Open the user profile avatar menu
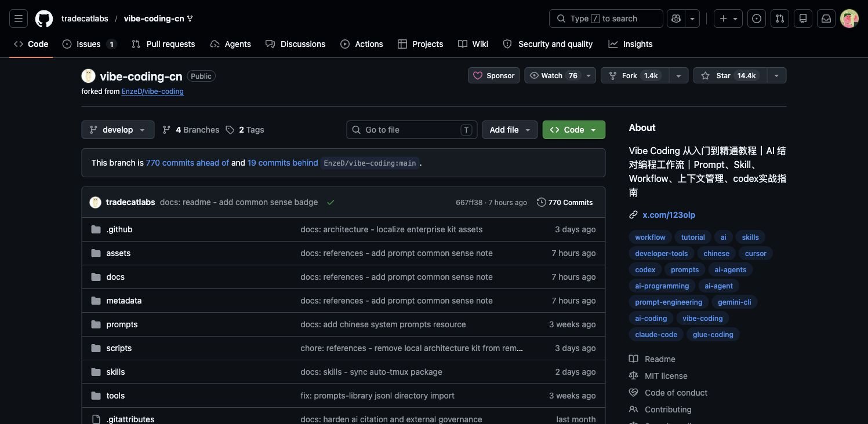 click(849, 19)
